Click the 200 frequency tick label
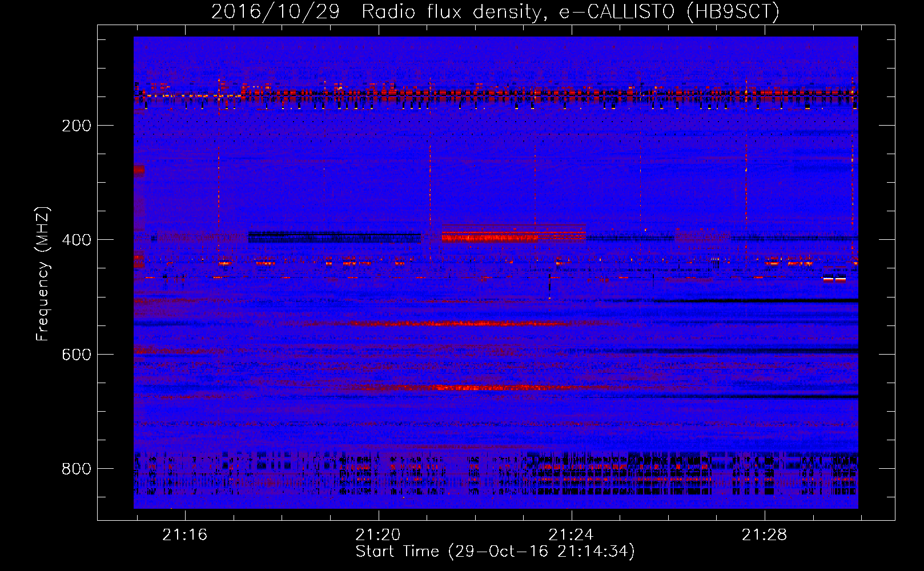This screenshot has width=924, height=571. click(x=77, y=126)
